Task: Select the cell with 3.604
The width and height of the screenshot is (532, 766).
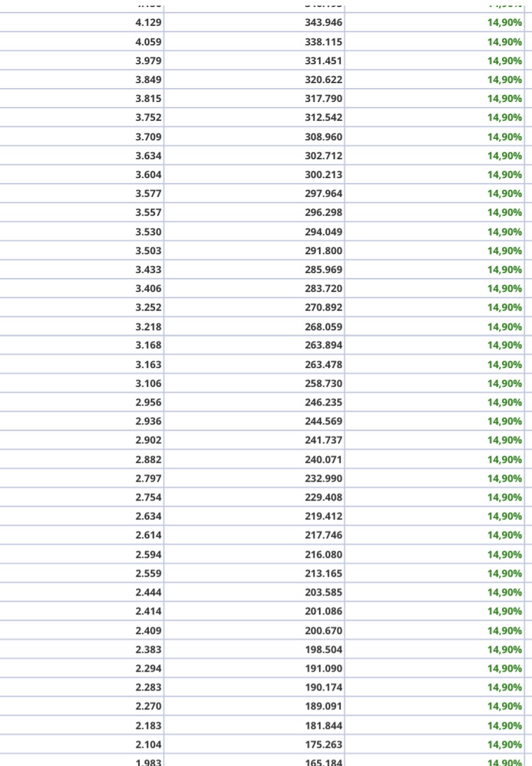Action: coord(149,175)
